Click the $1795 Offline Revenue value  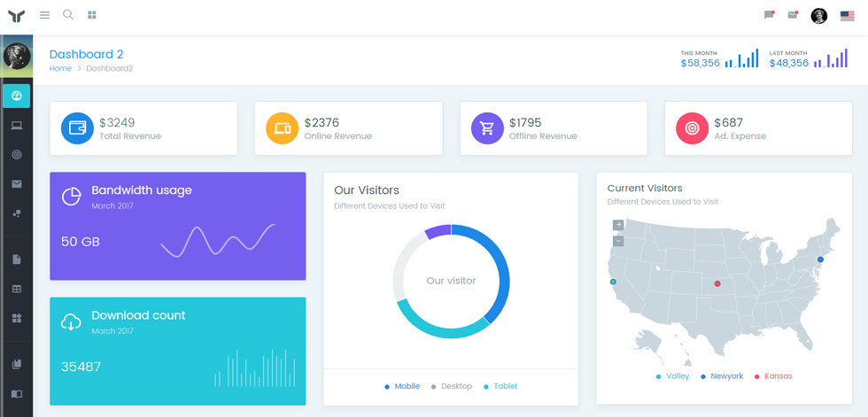click(x=525, y=123)
